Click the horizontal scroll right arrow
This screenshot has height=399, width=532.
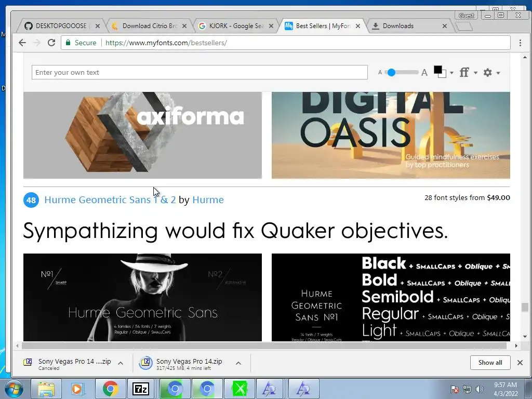[516, 345]
